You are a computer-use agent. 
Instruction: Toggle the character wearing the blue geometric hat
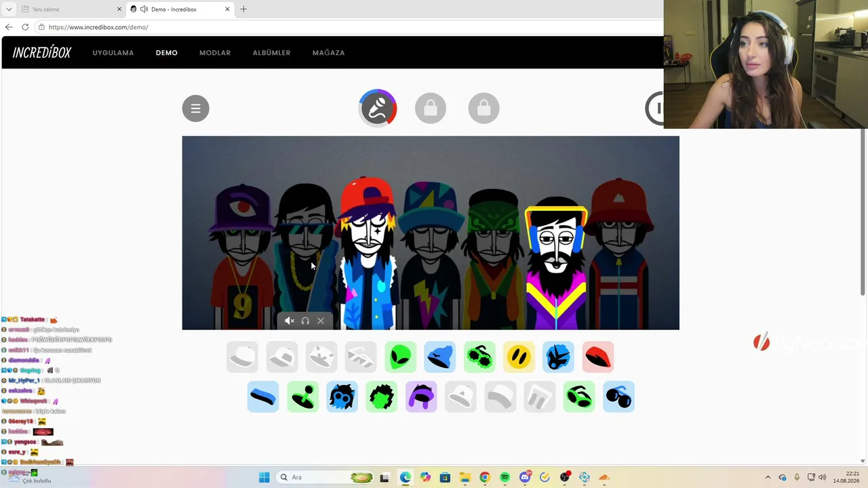(x=431, y=254)
